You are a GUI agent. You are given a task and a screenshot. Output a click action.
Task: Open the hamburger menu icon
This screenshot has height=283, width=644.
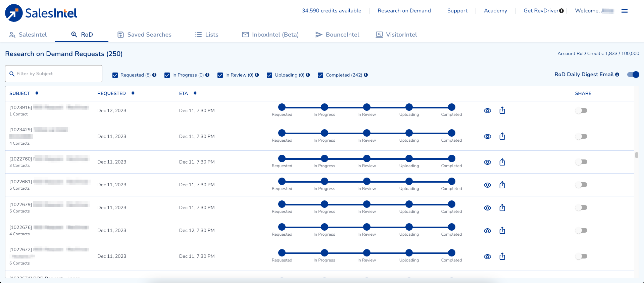click(625, 11)
